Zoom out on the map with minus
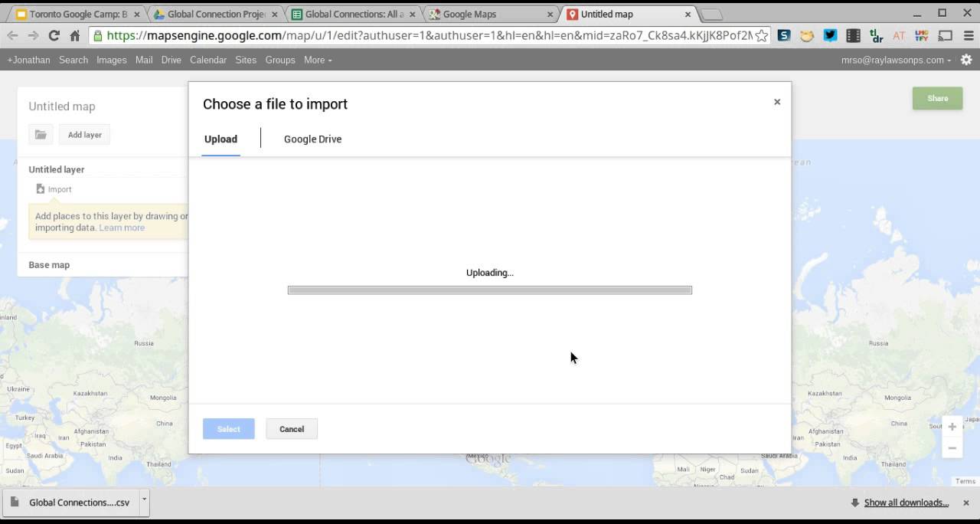This screenshot has width=980, height=524. (952, 448)
